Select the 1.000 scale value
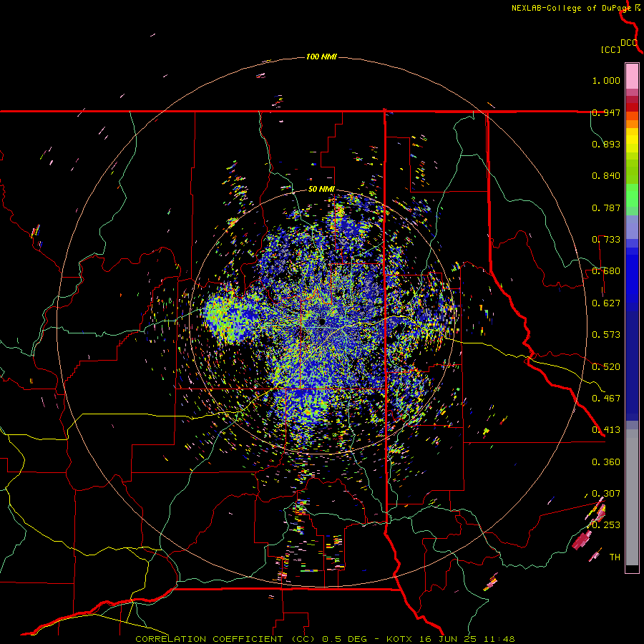 pos(606,80)
